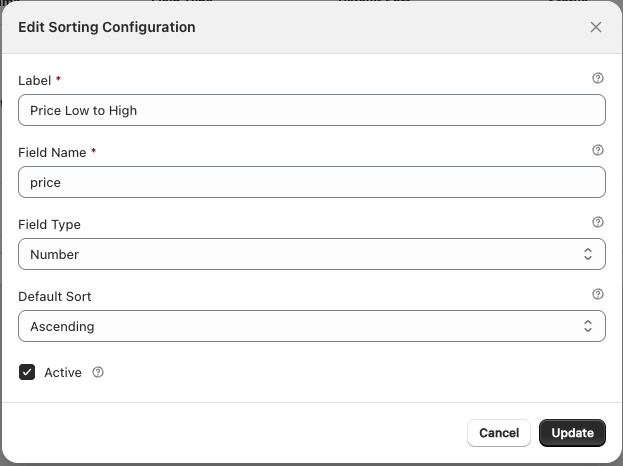Screen dimensions: 623x466
Task: Click the Field Type label text
Action: 49,225
